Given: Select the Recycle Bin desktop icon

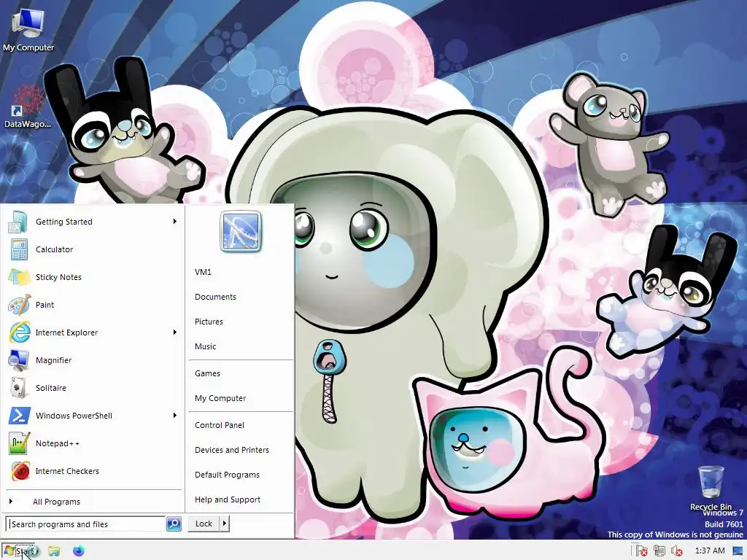Looking at the screenshot, I should [x=711, y=488].
